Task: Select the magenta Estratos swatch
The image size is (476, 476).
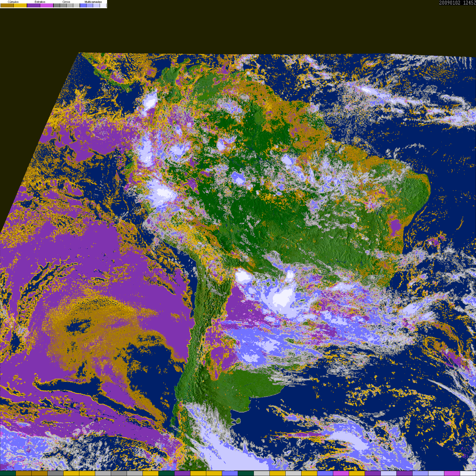Action: pos(47,5)
